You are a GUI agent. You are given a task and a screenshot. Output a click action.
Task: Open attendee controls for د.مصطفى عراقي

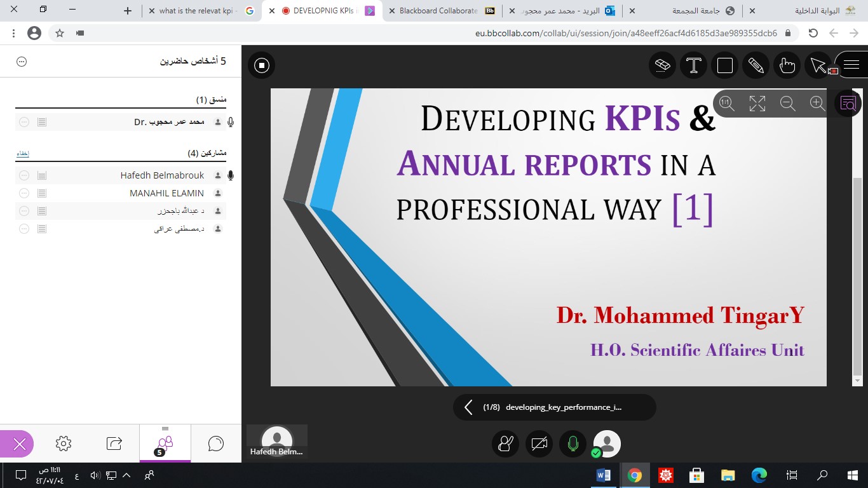[x=24, y=229]
